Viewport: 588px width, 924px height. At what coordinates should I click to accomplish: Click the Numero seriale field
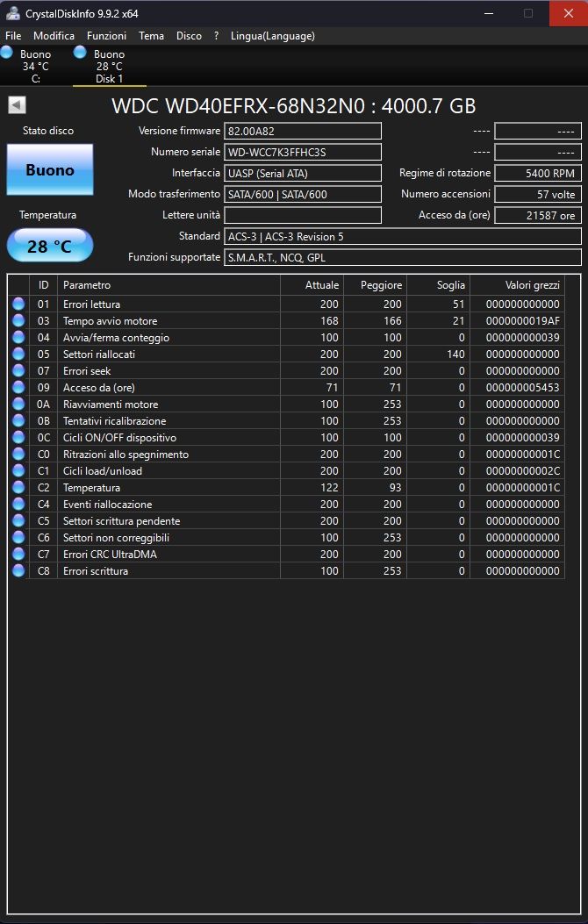tap(303, 152)
